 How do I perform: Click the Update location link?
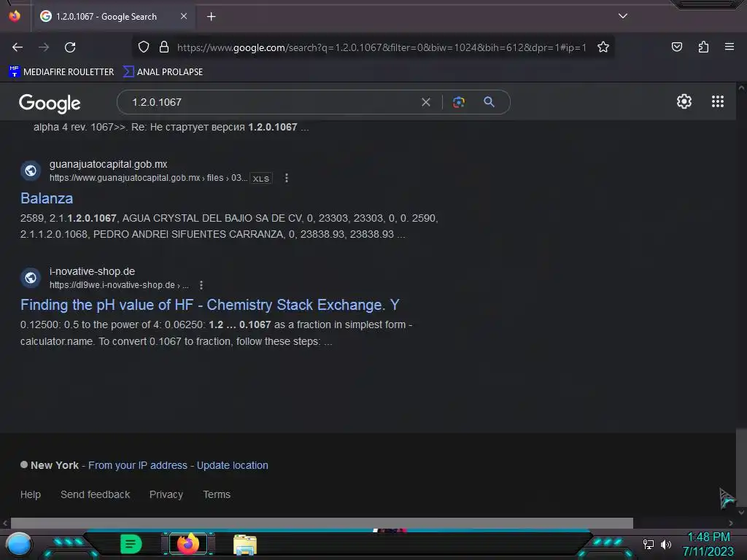[x=233, y=465]
